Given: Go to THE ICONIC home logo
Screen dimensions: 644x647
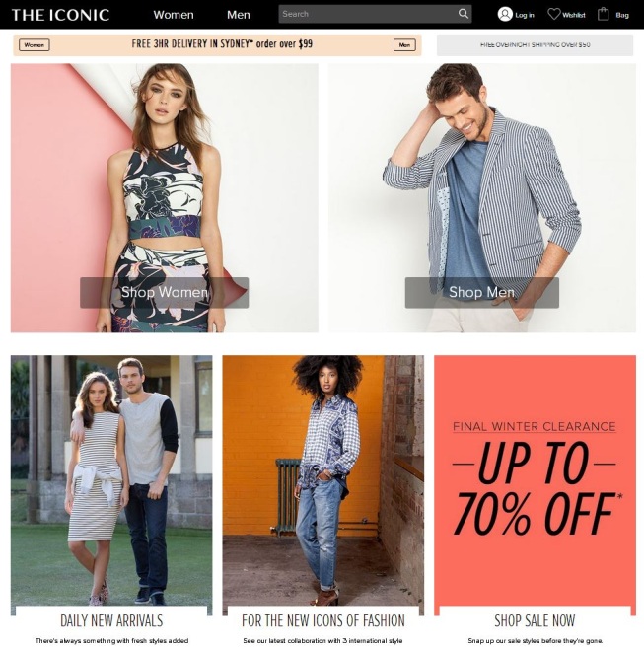Looking at the screenshot, I should point(60,15).
